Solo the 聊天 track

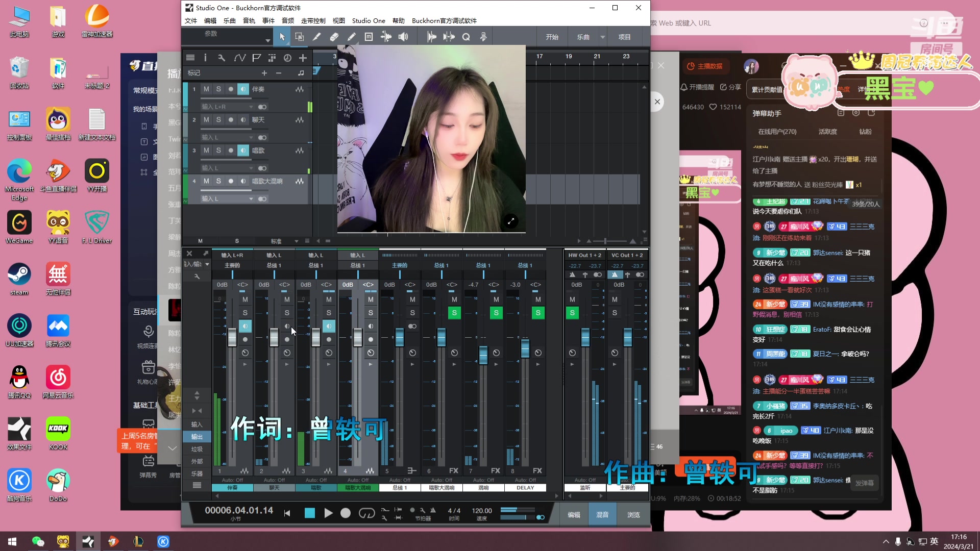tap(218, 119)
